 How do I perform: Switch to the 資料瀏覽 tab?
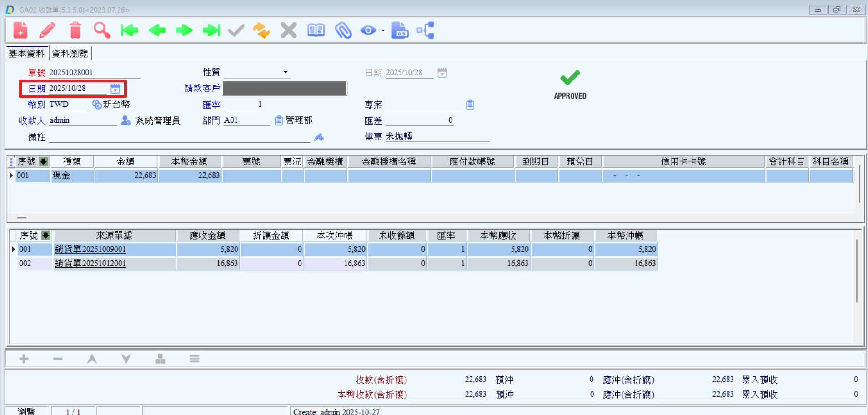(70, 54)
